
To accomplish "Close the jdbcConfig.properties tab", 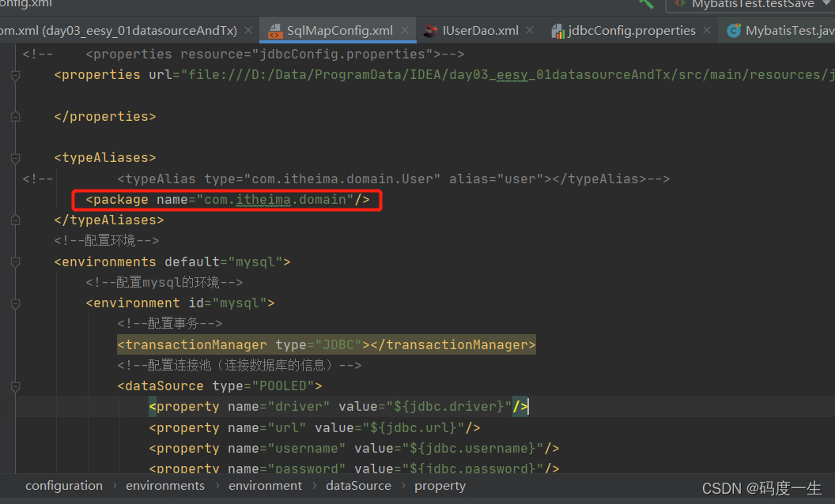I will [x=707, y=30].
